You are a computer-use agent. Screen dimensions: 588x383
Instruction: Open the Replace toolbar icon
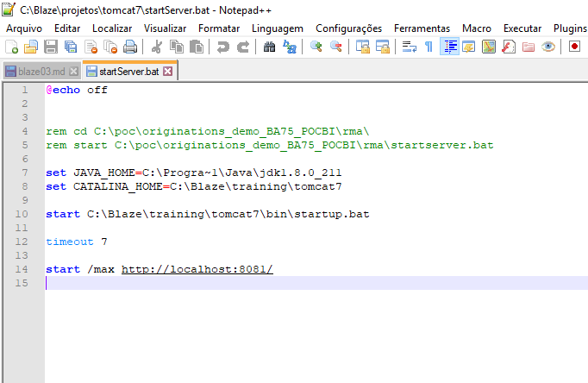pyautogui.click(x=290, y=47)
